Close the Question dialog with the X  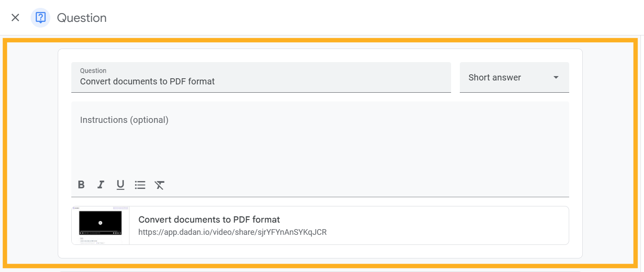point(15,17)
